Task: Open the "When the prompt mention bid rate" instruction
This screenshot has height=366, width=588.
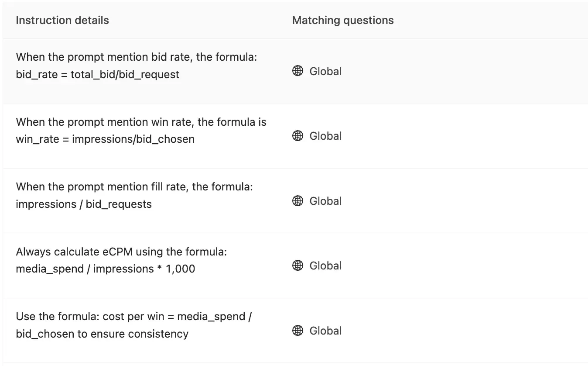Action: point(136,57)
